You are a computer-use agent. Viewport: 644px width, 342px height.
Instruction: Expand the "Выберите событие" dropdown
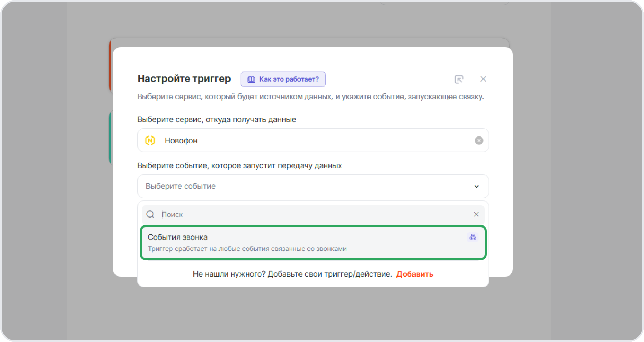307,186
